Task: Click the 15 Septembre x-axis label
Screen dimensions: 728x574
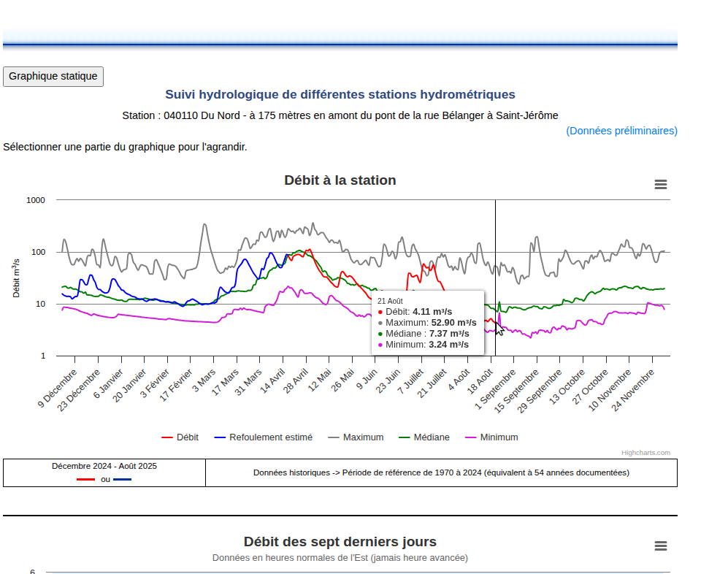Action: click(x=517, y=391)
